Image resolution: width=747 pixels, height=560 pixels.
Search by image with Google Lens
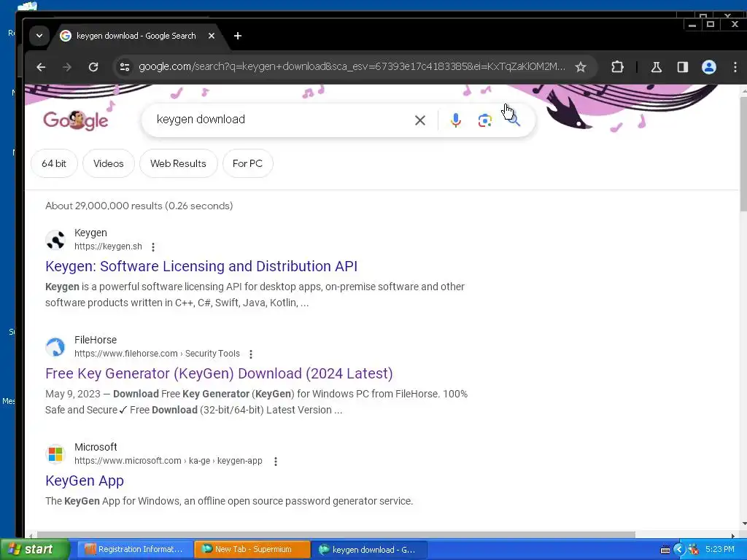click(x=484, y=120)
